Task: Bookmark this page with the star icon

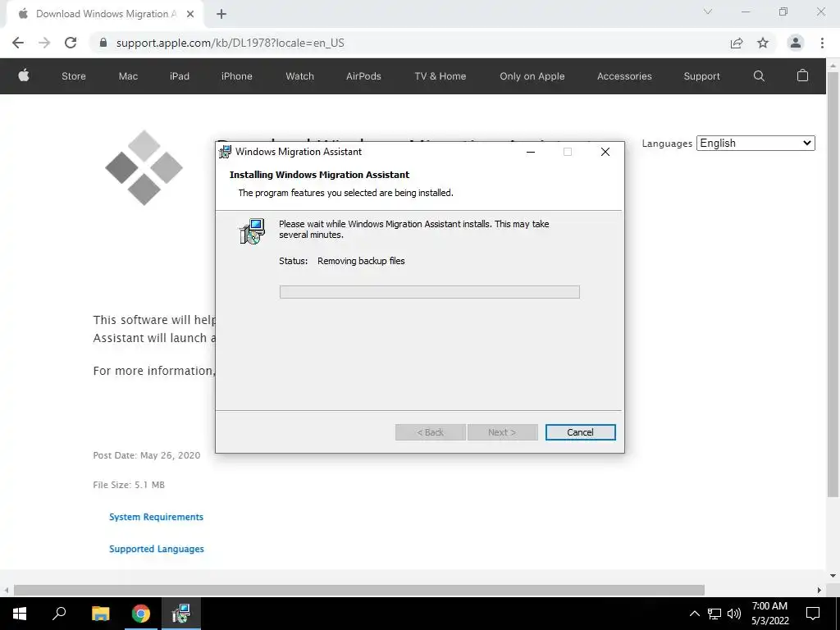Action: pos(763,43)
